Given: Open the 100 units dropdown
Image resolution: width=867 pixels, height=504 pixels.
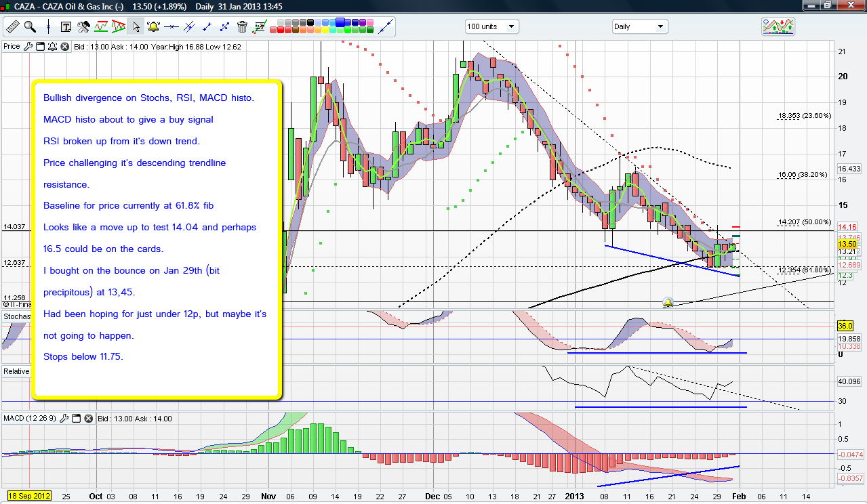Looking at the screenshot, I should (x=492, y=26).
